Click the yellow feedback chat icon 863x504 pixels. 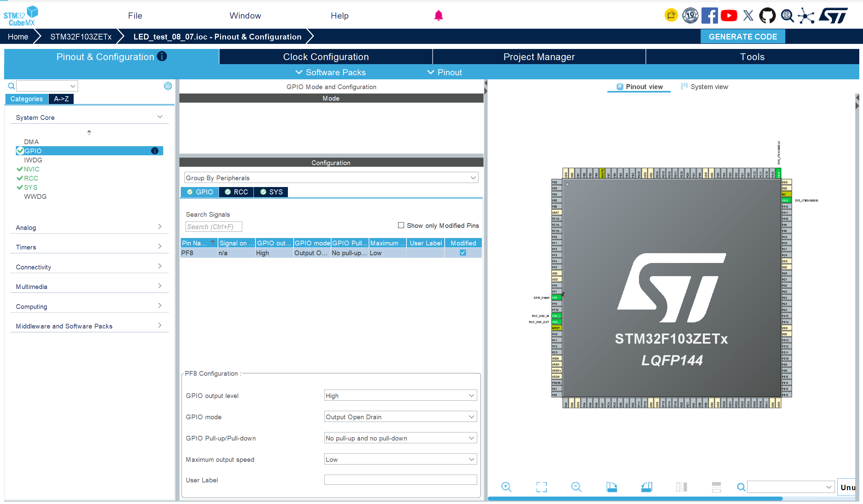671,16
